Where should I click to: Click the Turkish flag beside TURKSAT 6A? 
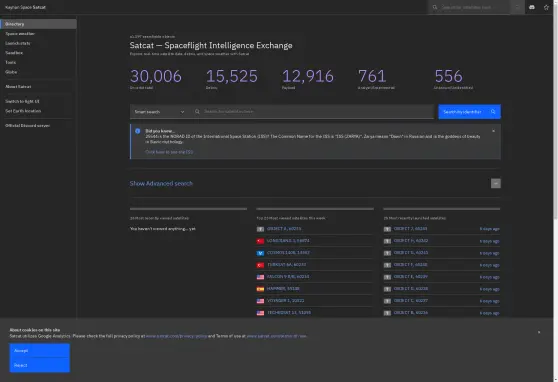point(260,265)
